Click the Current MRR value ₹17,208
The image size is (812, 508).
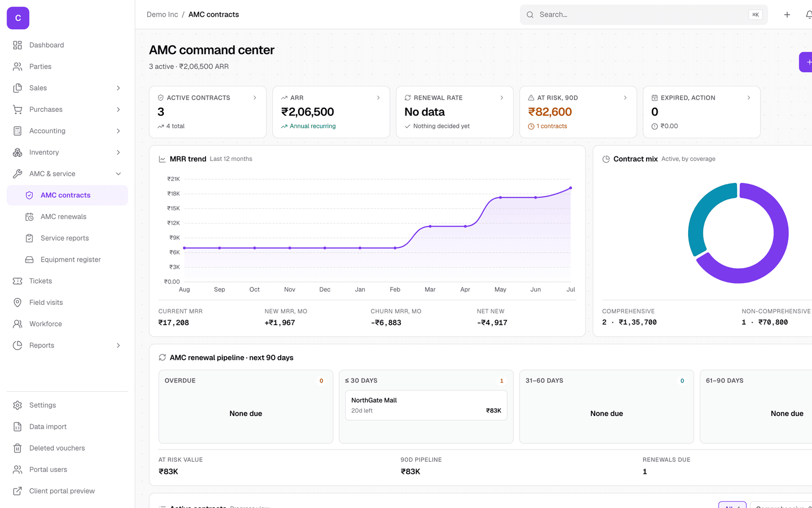[x=174, y=323]
